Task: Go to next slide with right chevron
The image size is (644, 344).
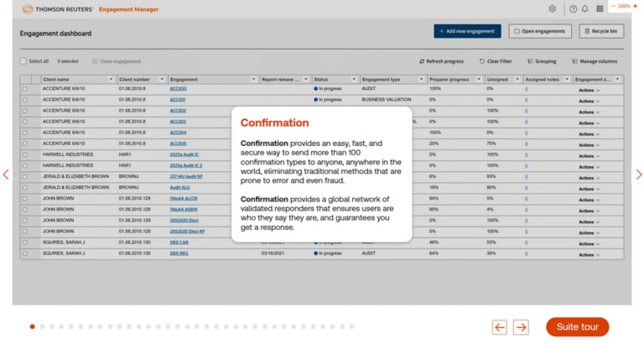Action: (x=639, y=175)
